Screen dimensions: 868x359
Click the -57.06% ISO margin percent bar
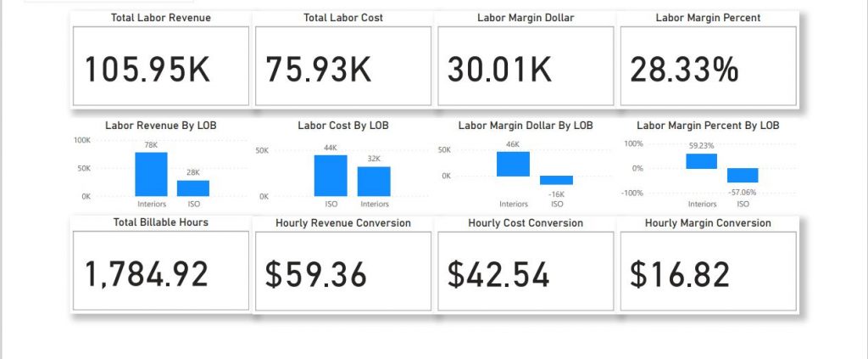coord(743,176)
